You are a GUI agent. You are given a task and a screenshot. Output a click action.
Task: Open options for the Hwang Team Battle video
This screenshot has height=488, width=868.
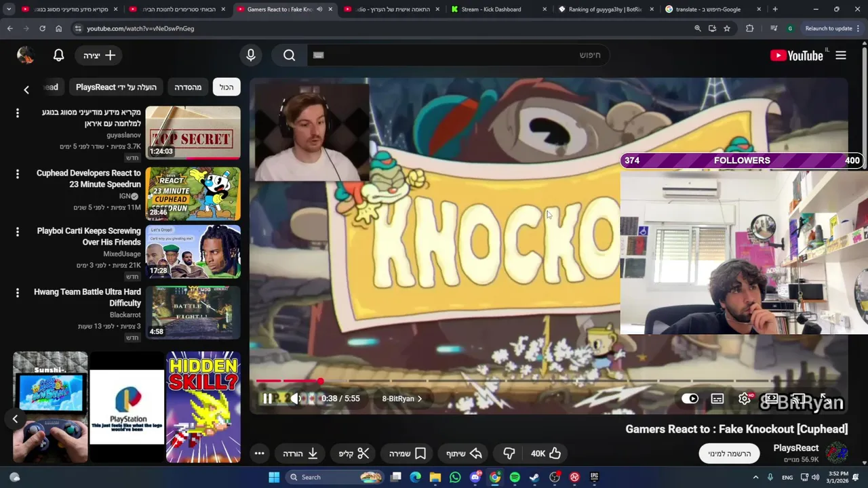pyautogui.click(x=18, y=293)
